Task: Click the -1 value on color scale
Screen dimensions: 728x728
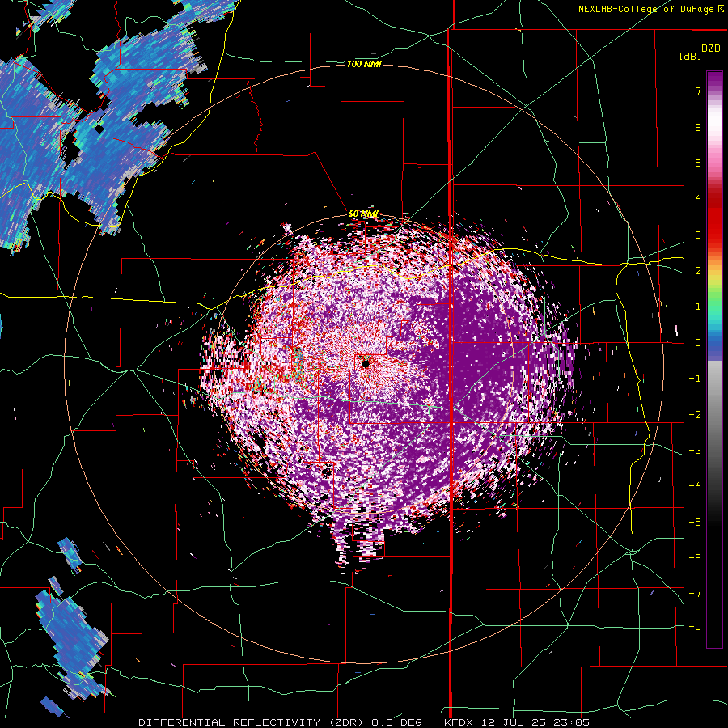Action: pos(695,379)
